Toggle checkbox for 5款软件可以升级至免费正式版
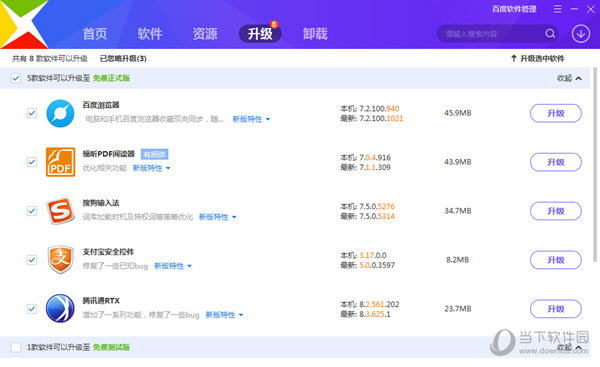 pyautogui.click(x=16, y=78)
